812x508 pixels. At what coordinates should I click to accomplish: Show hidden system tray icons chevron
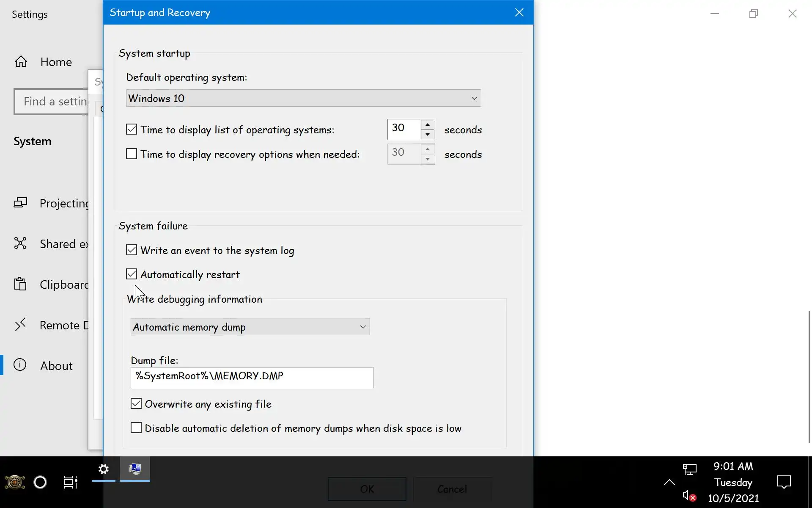tap(669, 482)
